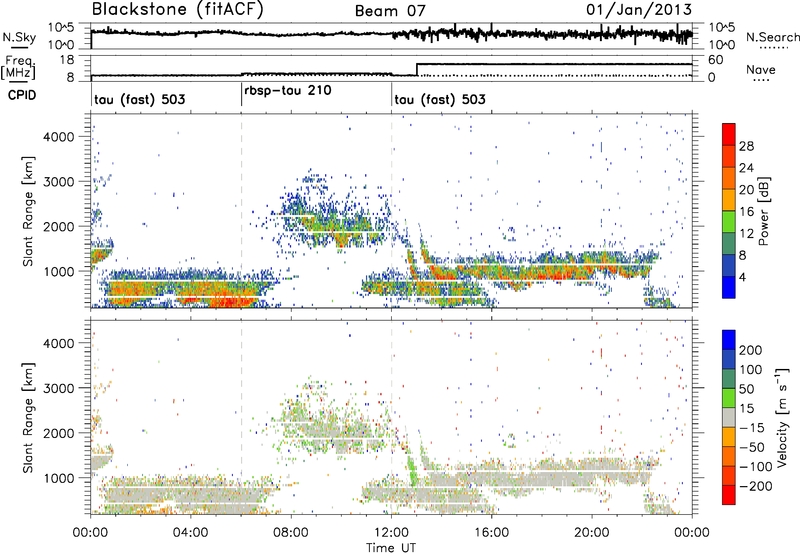Select the 'tau (fast) 503' label at 12:00
Image resolution: width=800 pixels, height=554 pixels.
tap(440, 99)
